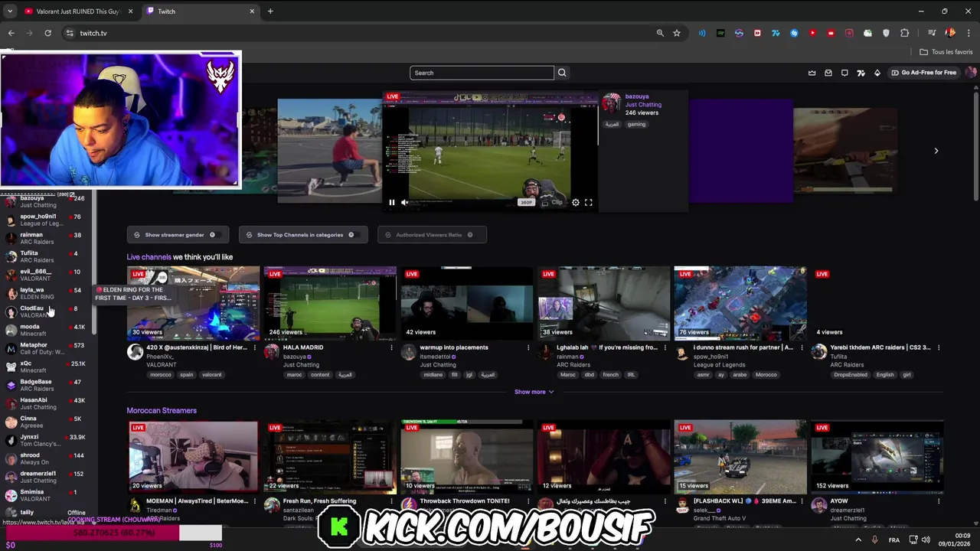This screenshot has height=551, width=980.
Task: Open options menu for MOEMAN stream card
Action: pyautogui.click(x=254, y=501)
